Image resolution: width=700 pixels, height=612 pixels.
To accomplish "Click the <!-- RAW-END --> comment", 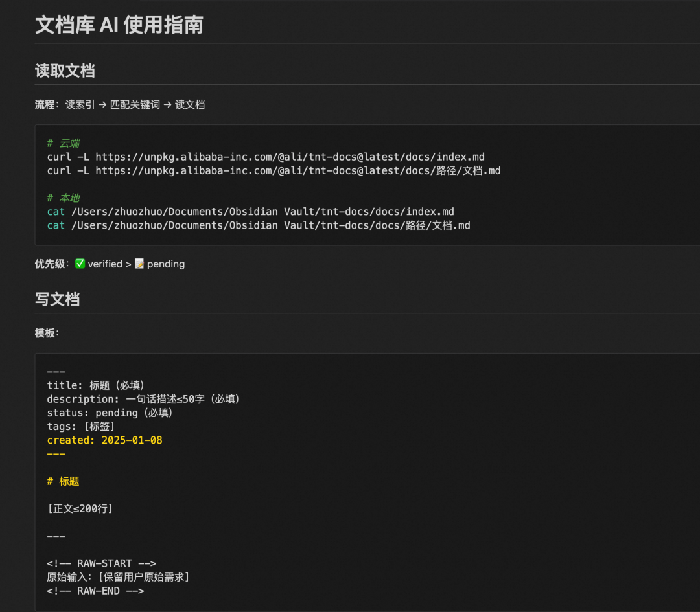I will tap(95, 591).
